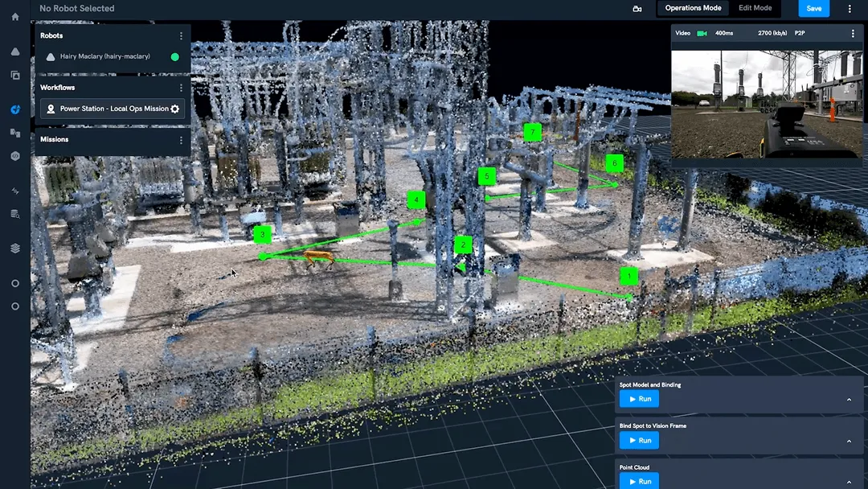The width and height of the screenshot is (868, 489).
Task: Toggle waypoint marker number 1
Action: click(629, 276)
